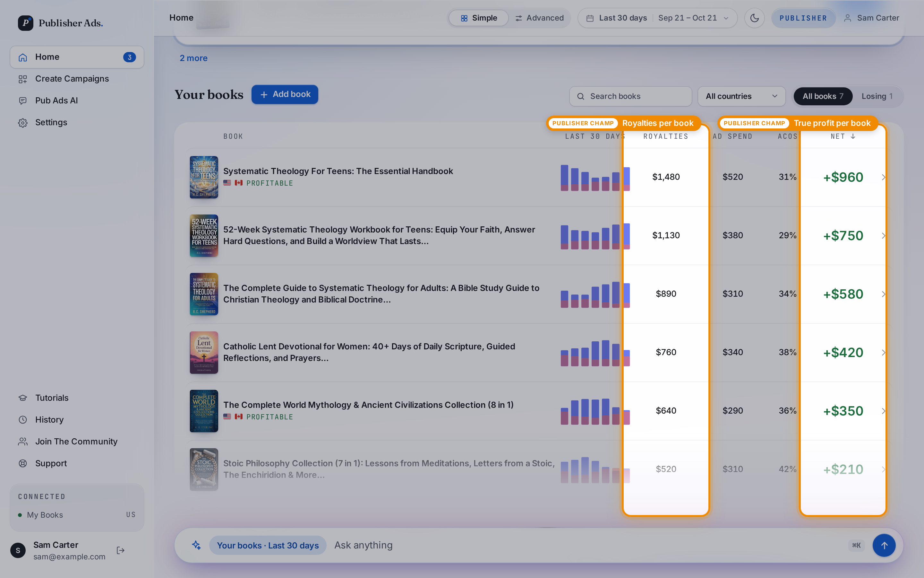Expand the World Mythology Collection row chevron
The width and height of the screenshot is (924, 578).
click(884, 411)
